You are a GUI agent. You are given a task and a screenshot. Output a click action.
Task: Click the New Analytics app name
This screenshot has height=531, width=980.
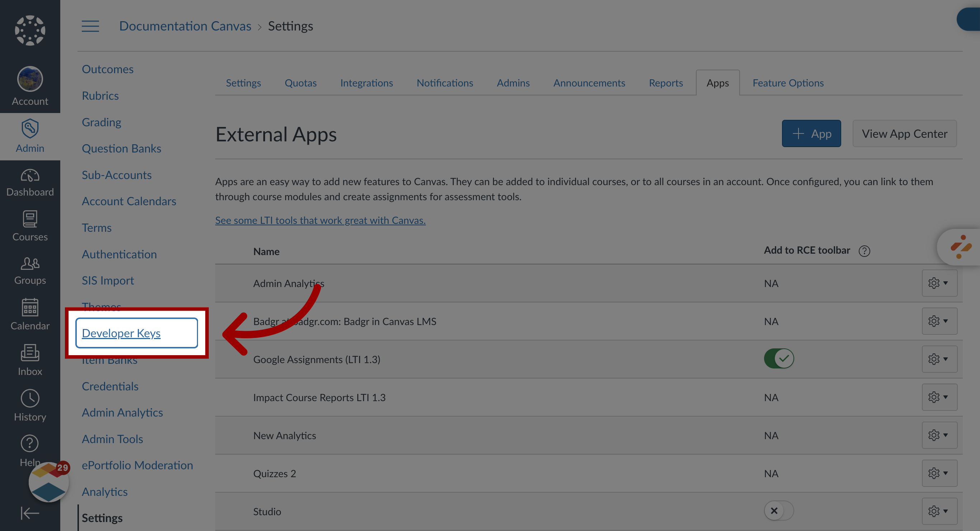tap(284, 435)
